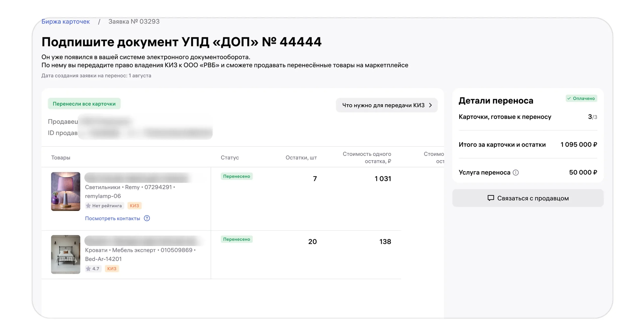Click the star icon of the 4.7 rating
The image size is (644, 336).
[x=88, y=268]
